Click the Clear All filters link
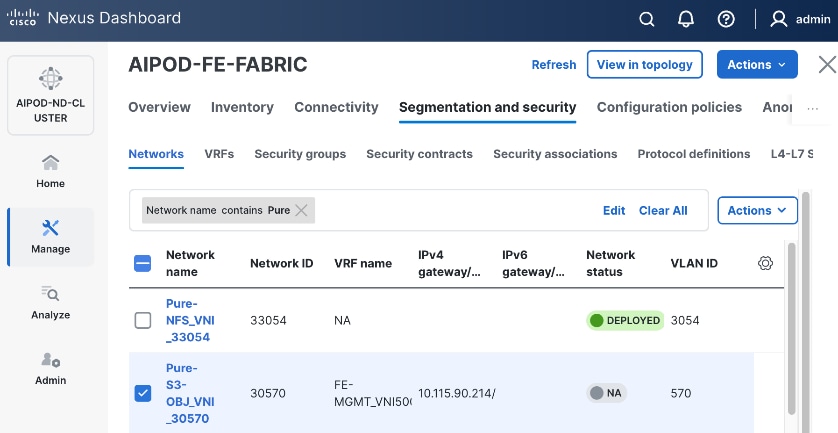The height and width of the screenshot is (433, 838). tap(663, 210)
